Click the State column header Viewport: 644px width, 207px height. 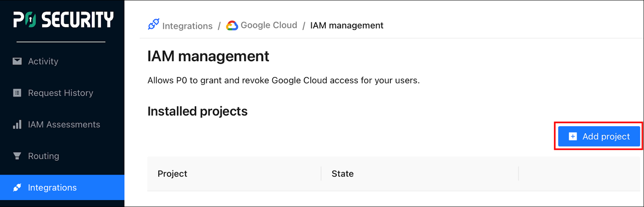click(x=342, y=174)
